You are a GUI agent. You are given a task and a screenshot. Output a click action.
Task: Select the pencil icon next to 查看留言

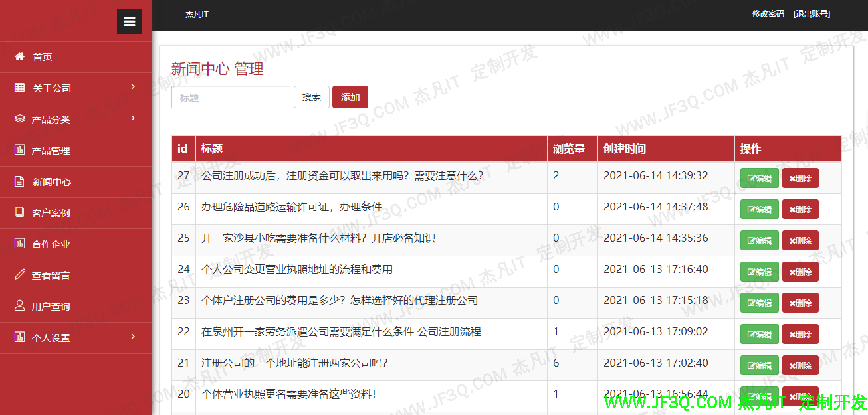pyautogui.click(x=20, y=274)
